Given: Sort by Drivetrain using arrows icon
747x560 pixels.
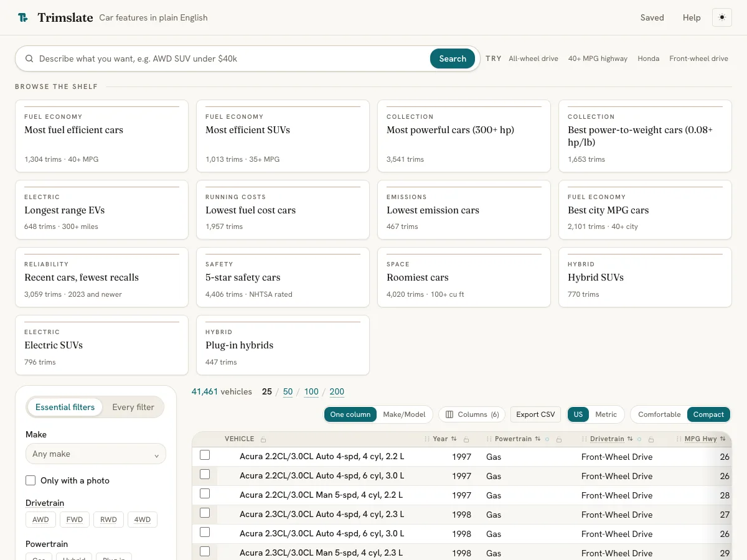Looking at the screenshot, I should pyautogui.click(x=630, y=439).
